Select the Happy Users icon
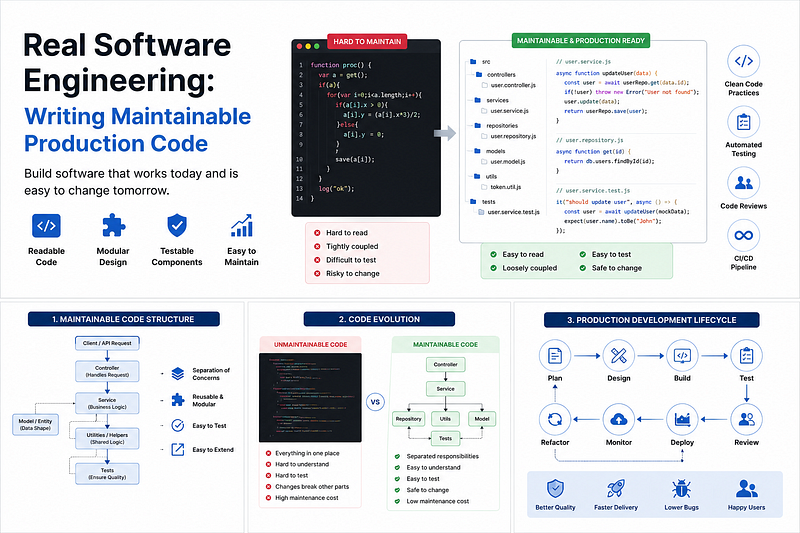Screen dimensions: 800x533 (x=746, y=489)
